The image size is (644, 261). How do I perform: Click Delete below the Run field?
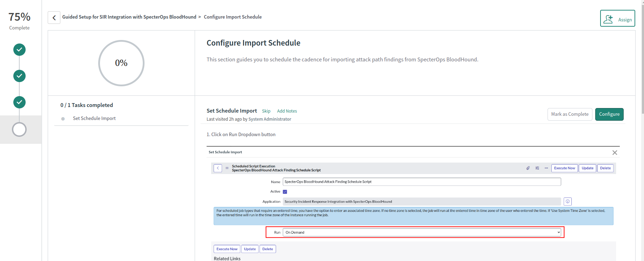point(268,249)
